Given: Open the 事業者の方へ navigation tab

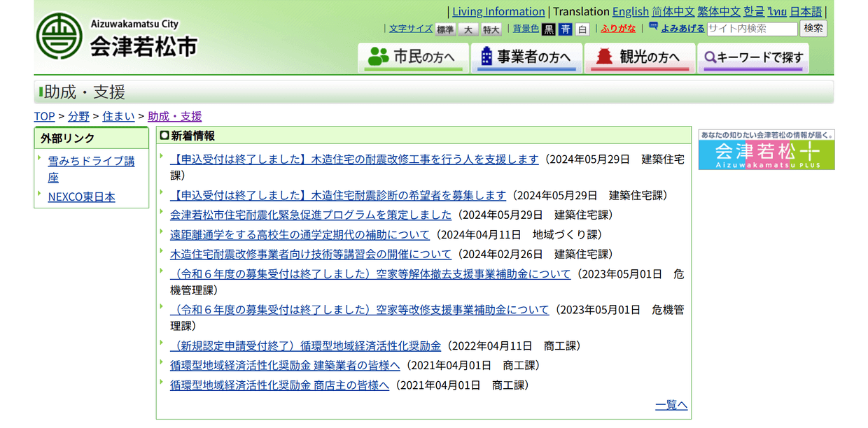Looking at the screenshot, I should [526, 57].
